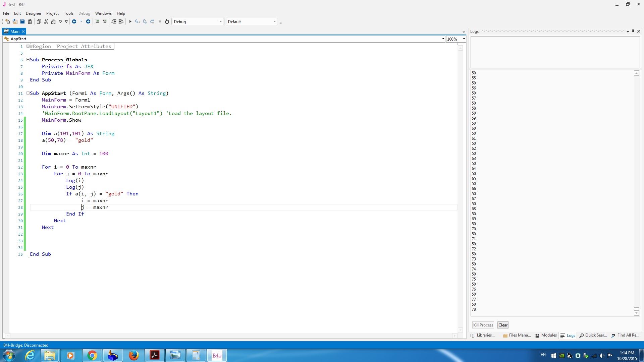Open the Designer menu
Image resolution: width=644 pixels, height=362 pixels.
tap(34, 13)
